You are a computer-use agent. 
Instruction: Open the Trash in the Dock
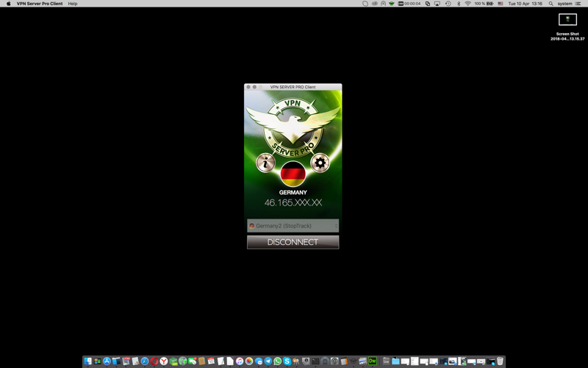501,361
